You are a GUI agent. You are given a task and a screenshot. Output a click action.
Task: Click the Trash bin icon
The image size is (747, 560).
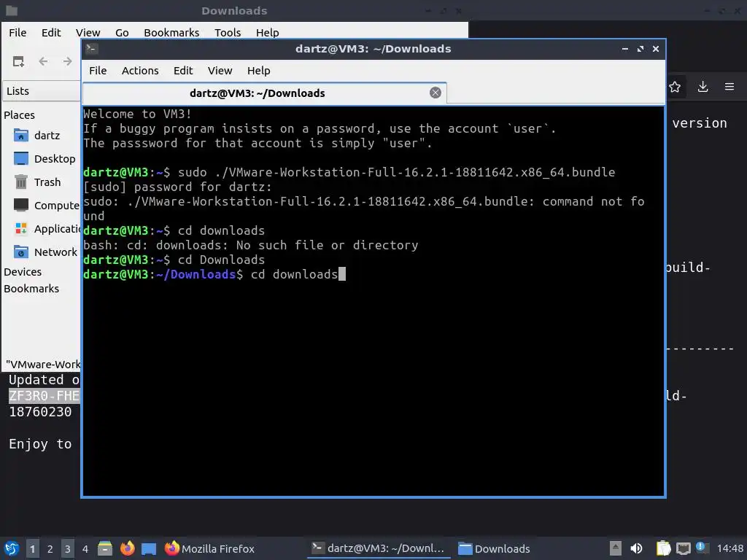point(21,182)
